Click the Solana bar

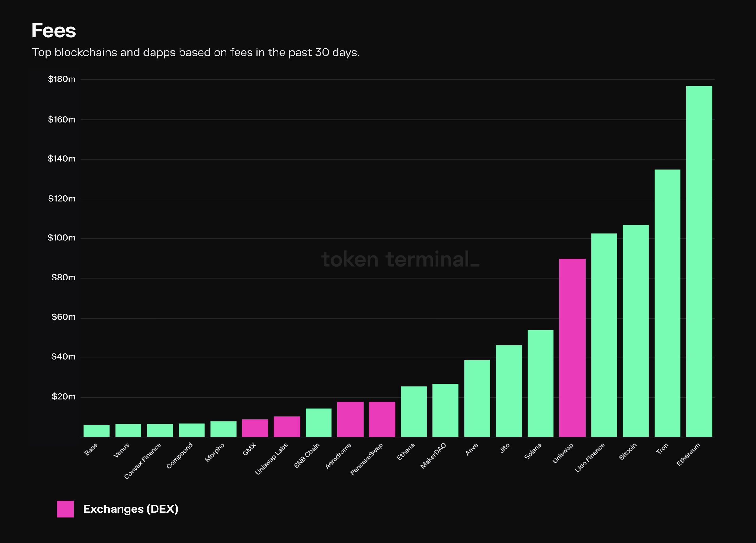540,383
